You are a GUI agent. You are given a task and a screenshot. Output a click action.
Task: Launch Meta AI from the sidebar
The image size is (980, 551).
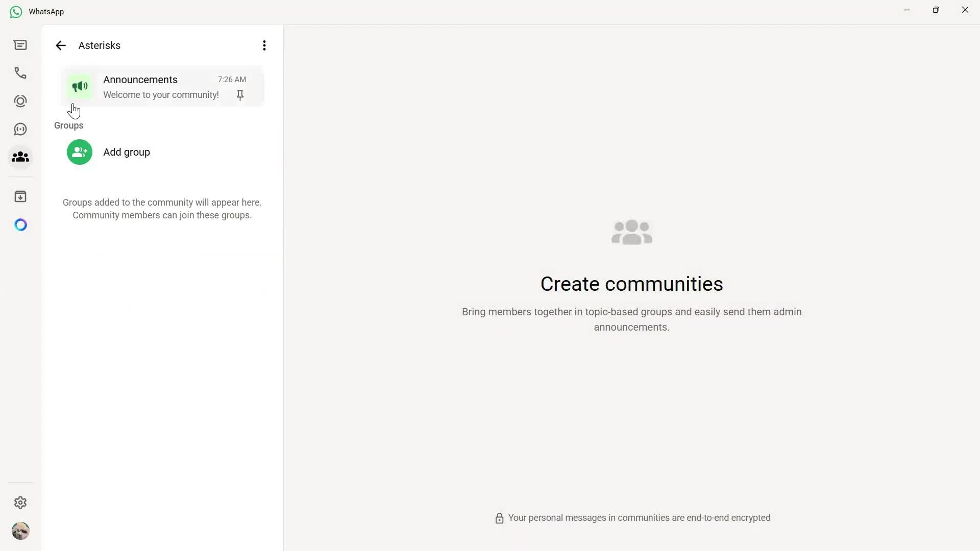[x=20, y=224]
